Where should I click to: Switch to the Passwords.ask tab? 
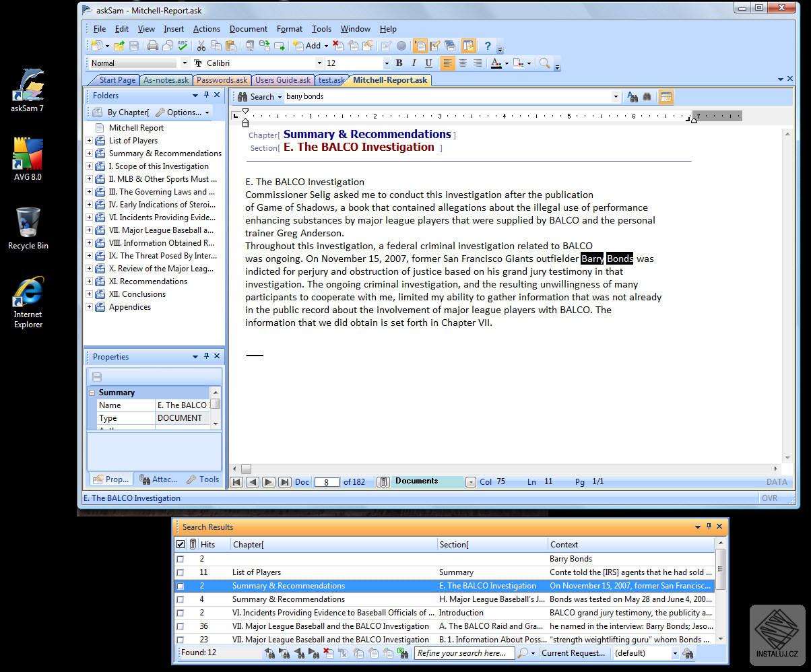pos(222,80)
